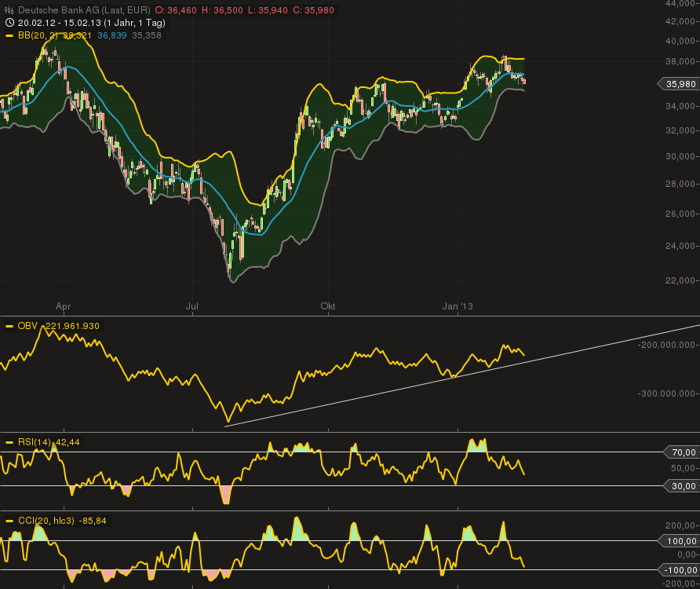700x589 pixels.
Task: Click the open price O: 36,460
Action: 176,10
